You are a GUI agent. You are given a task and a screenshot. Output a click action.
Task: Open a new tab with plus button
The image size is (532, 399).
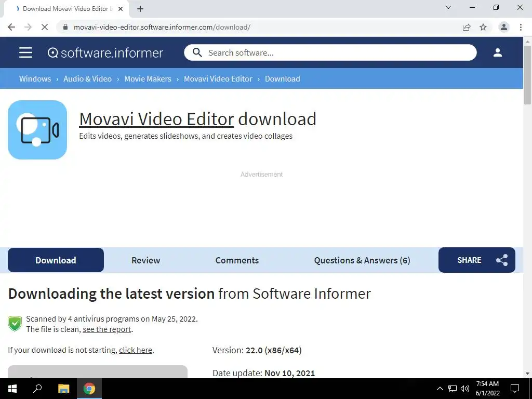pyautogui.click(x=140, y=9)
